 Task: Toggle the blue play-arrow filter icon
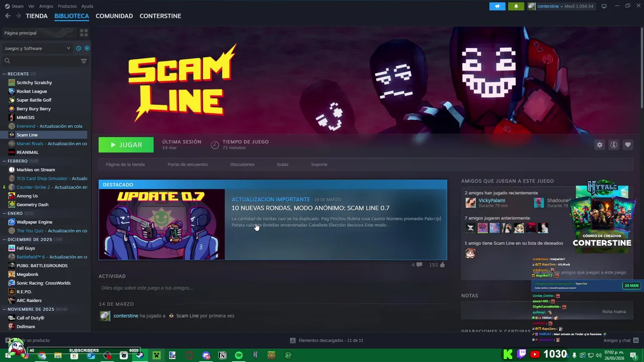tap(87, 48)
